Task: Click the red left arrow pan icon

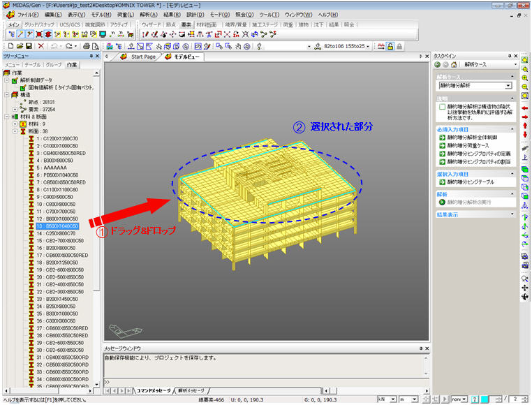Action: tap(524, 108)
